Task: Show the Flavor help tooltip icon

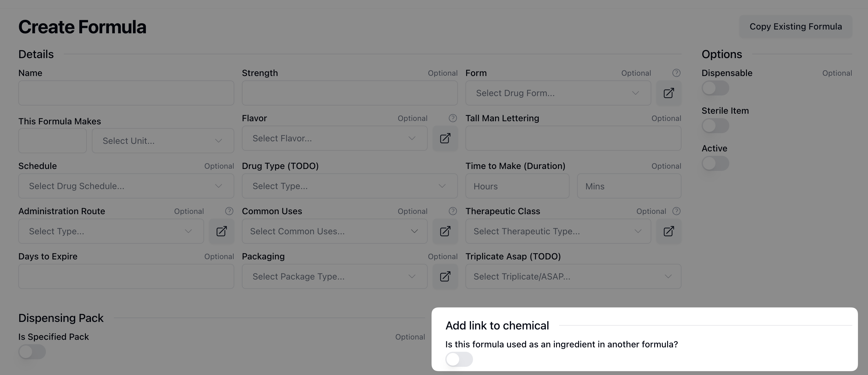Action: 453,118
